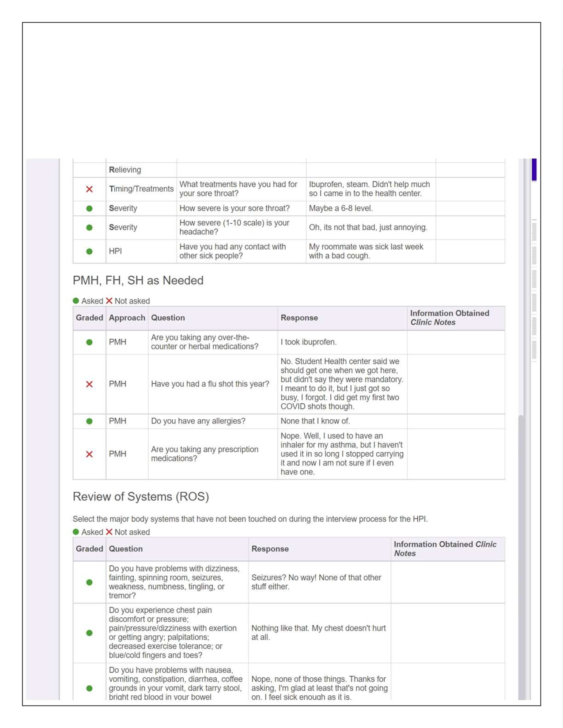Image resolution: width=563 pixels, height=728 pixels.
Task: Click red X beside flu shot question
Action: pos(89,384)
